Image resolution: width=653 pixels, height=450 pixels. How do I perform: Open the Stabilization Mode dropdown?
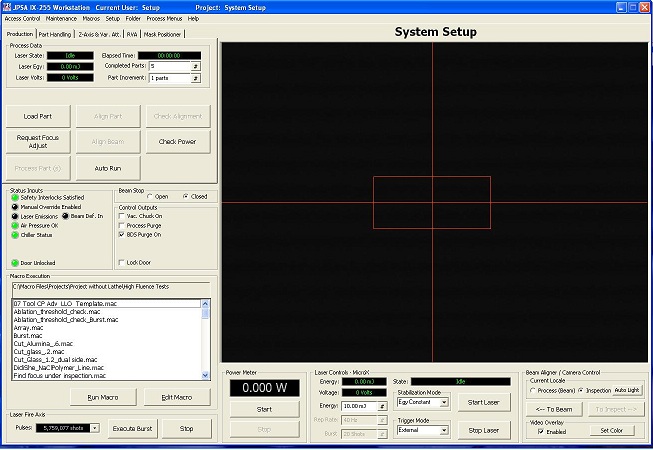point(444,403)
